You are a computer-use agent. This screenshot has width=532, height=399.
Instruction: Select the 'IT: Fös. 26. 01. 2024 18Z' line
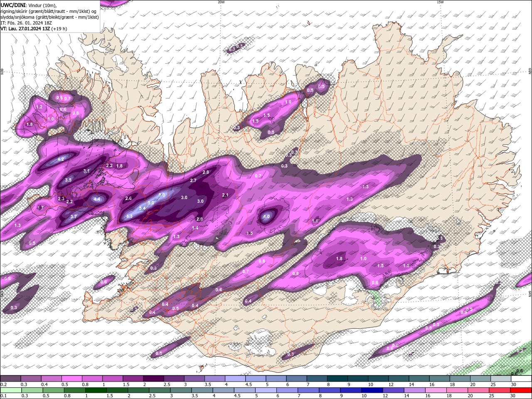(x=26, y=23)
